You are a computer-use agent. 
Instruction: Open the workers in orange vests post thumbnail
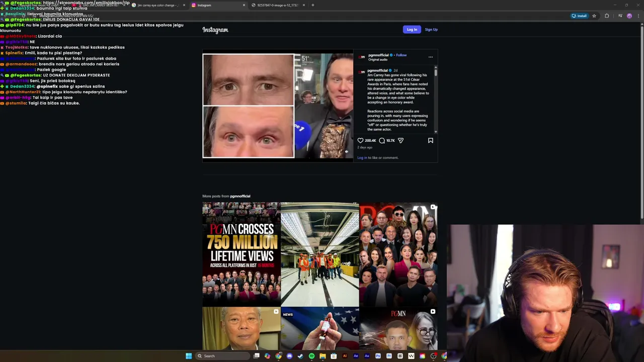pos(320,254)
